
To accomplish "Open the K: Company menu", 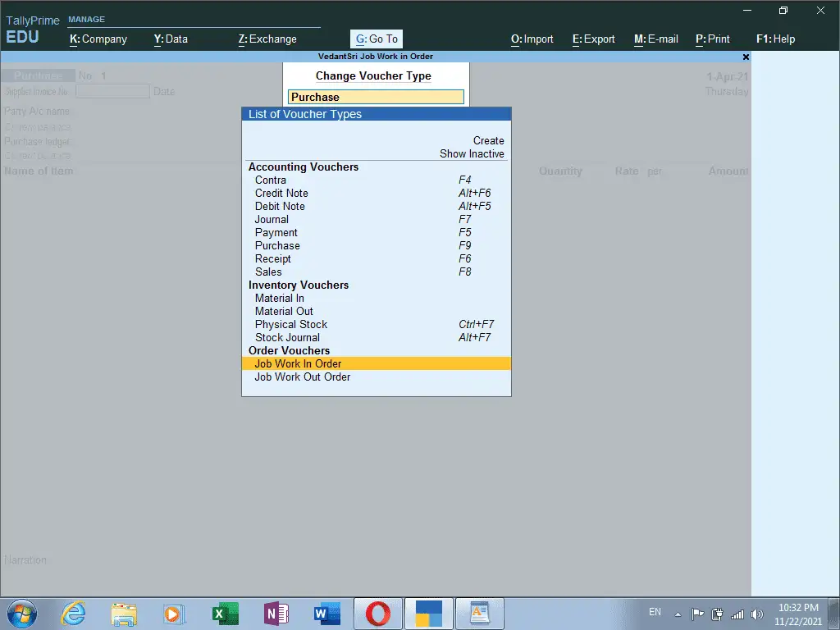I will coord(98,39).
